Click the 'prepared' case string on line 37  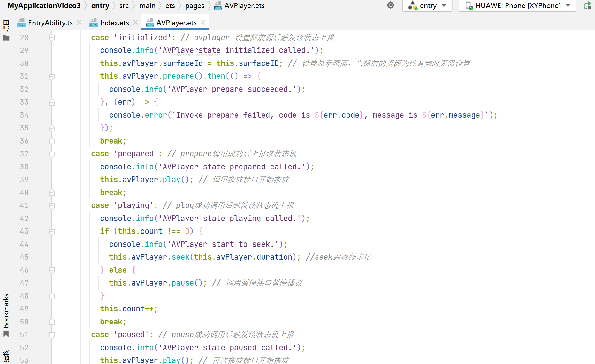[x=136, y=154]
